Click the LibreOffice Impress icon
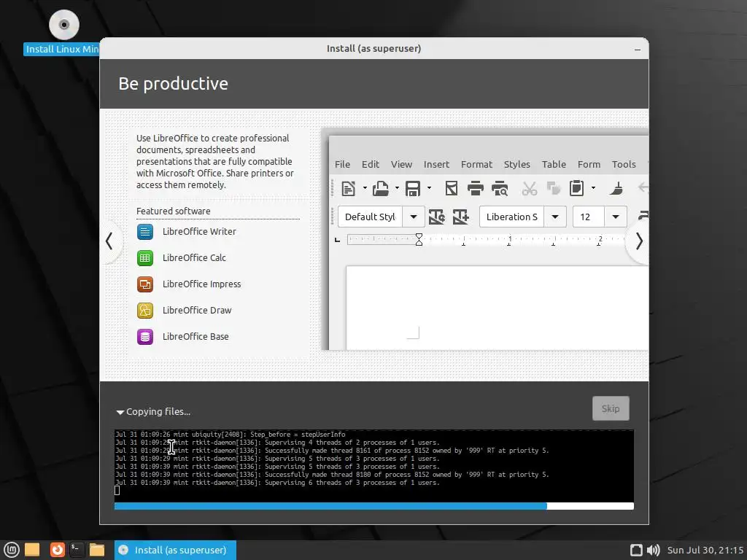Screen dimensions: 747x560 pyautogui.click(x=145, y=284)
